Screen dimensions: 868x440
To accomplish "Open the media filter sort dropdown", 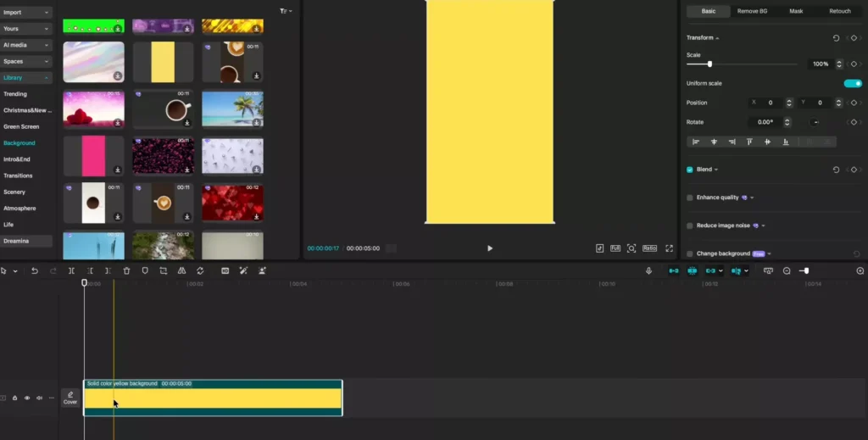I will coord(286,11).
